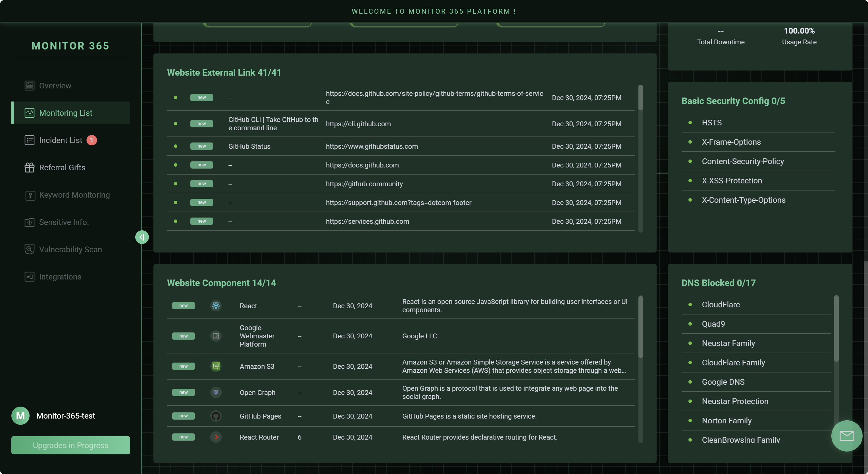
Task: Click the Open Graph globe icon
Action: coord(216,392)
